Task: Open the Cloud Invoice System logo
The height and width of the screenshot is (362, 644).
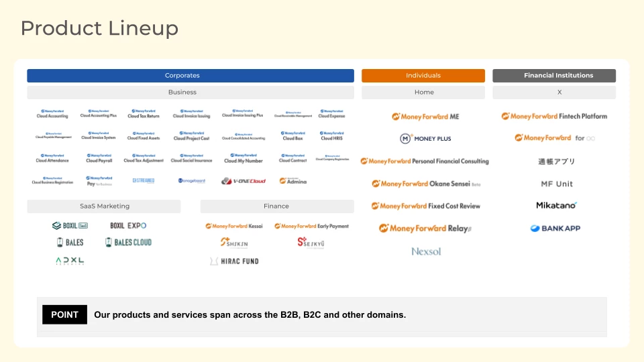Action: click(x=99, y=135)
